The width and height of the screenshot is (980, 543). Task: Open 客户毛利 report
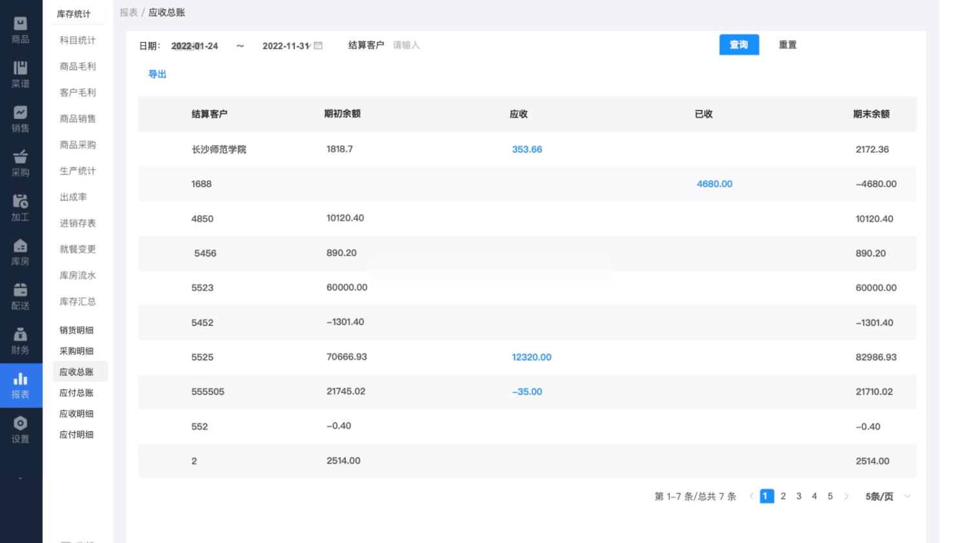(x=78, y=92)
